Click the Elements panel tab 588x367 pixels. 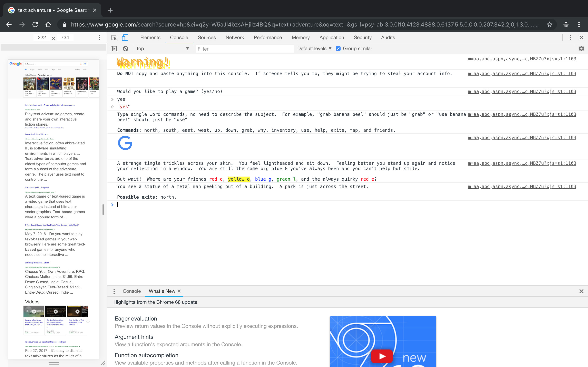151,37
